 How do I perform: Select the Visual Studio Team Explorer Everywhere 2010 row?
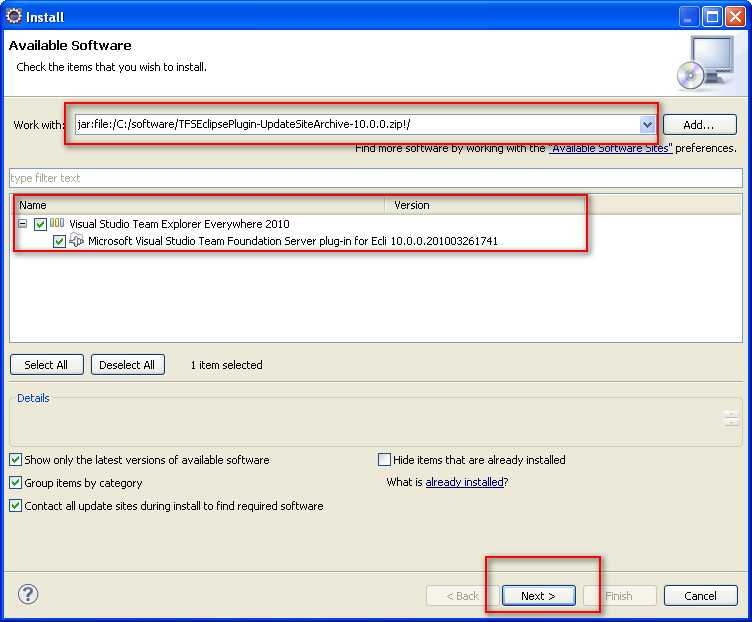179,224
